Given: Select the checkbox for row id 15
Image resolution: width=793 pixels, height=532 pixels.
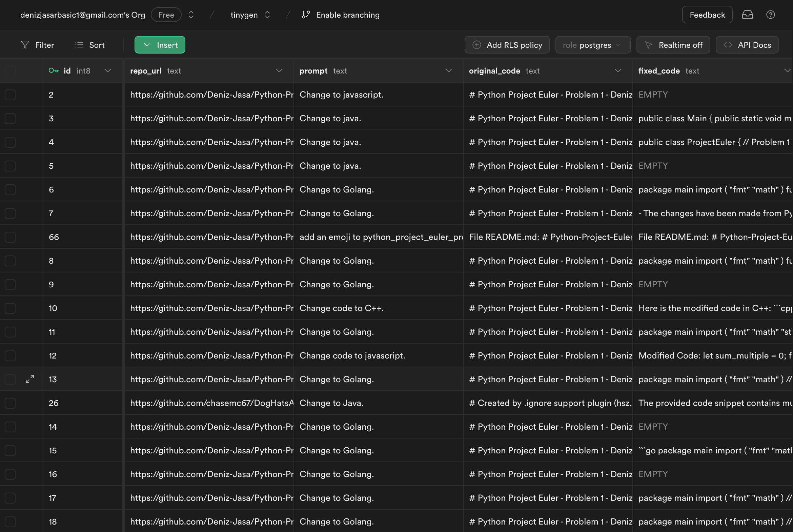Looking at the screenshot, I should click(x=10, y=451).
